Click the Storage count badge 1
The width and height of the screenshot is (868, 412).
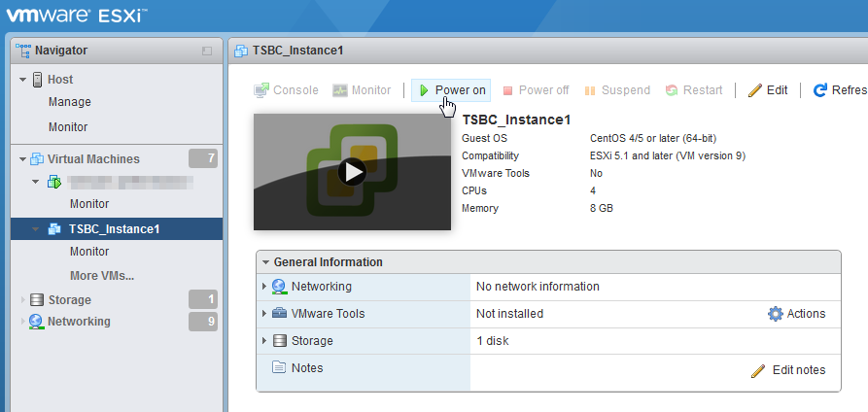coord(203,299)
